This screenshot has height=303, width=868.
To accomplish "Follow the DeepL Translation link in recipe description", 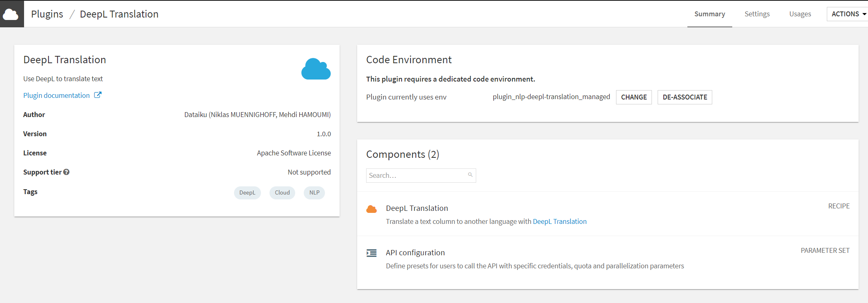I will tap(559, 221).
